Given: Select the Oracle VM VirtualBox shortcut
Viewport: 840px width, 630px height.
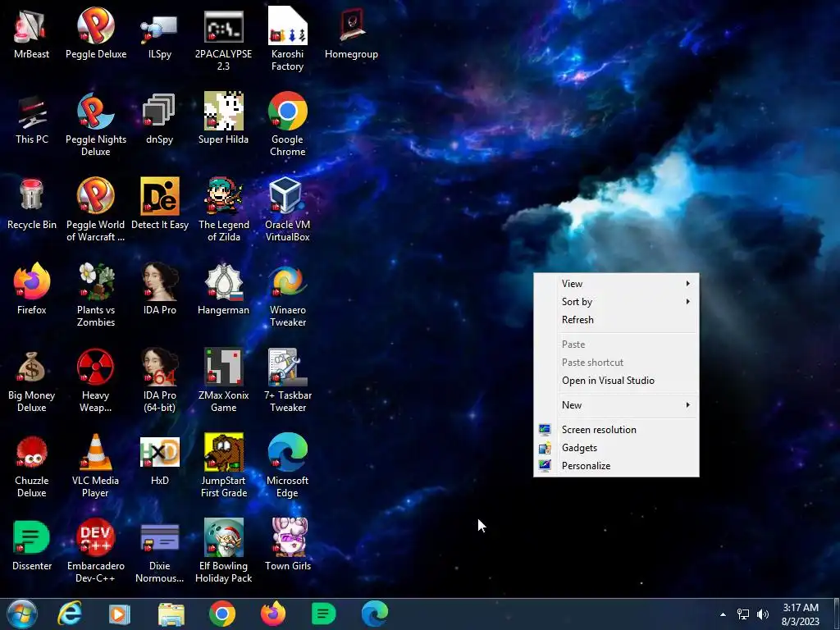Looking at the screenshot, I should pyautogui.click(x=288, y=209).
